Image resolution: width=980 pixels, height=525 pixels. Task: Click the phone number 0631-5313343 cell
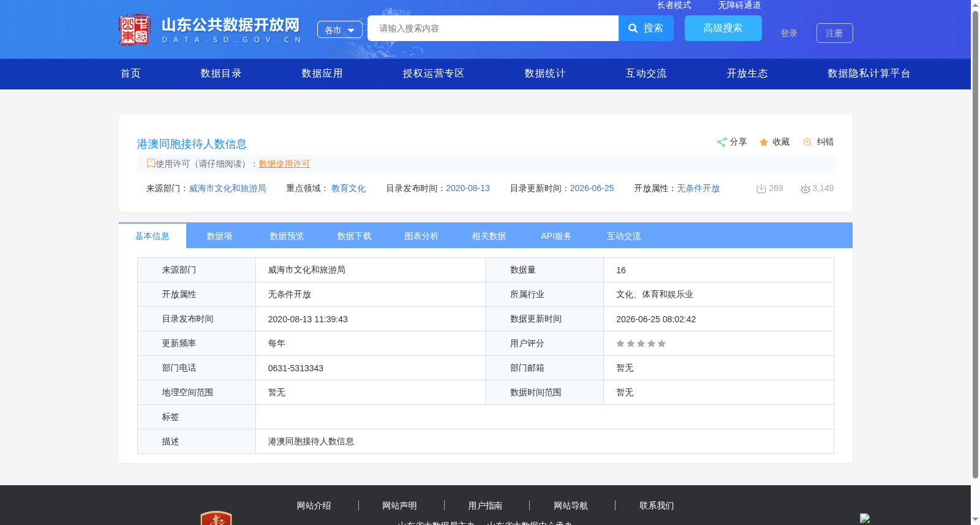pos(371,368)
